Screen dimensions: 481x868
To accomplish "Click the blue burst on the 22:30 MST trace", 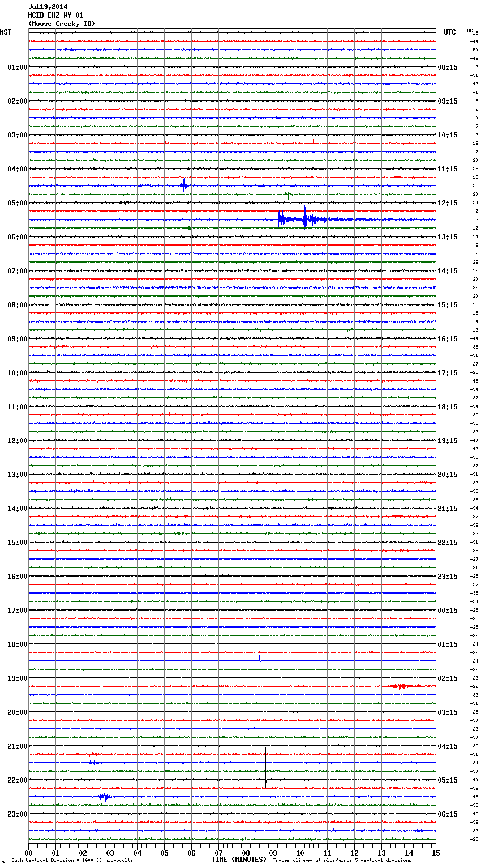I will point(104,797).
